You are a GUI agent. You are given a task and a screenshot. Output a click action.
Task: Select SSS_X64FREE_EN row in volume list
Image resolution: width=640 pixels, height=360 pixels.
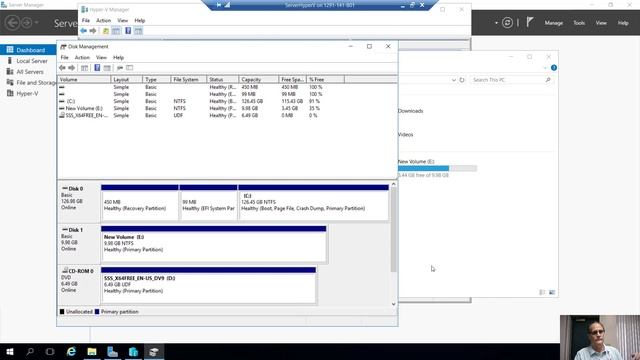click(202, 116)
